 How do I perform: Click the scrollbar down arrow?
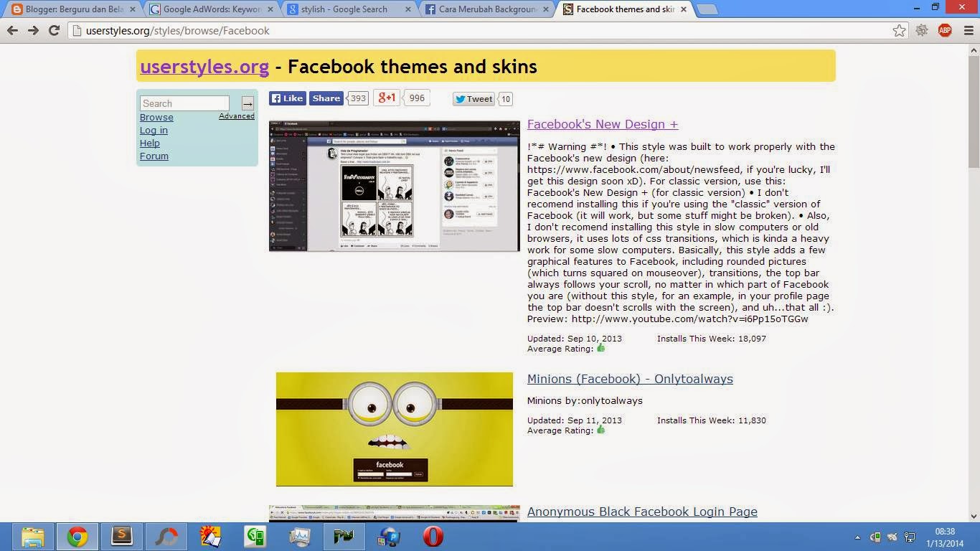click(974, 515)
